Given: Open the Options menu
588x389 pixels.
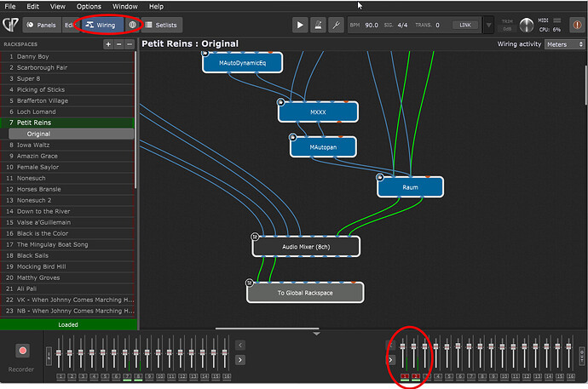Looking at the screenshot, I should (89, 6).
